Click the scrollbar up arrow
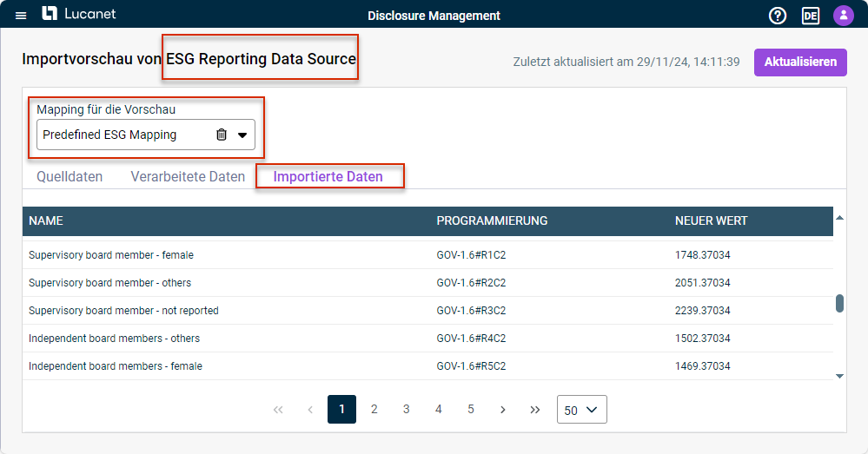 [839, 218]
